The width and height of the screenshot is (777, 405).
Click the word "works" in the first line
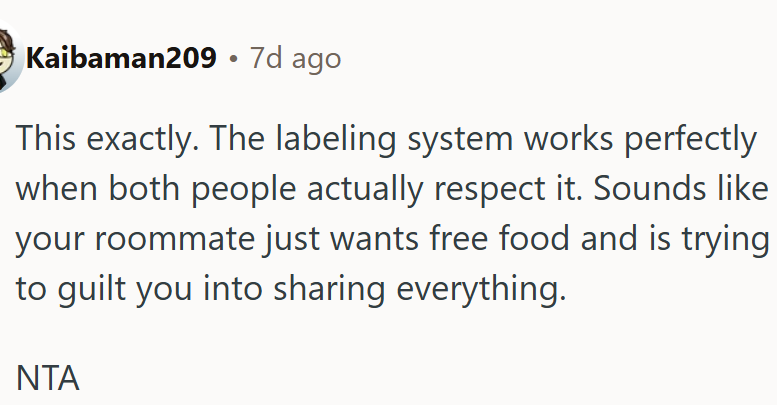543,139
